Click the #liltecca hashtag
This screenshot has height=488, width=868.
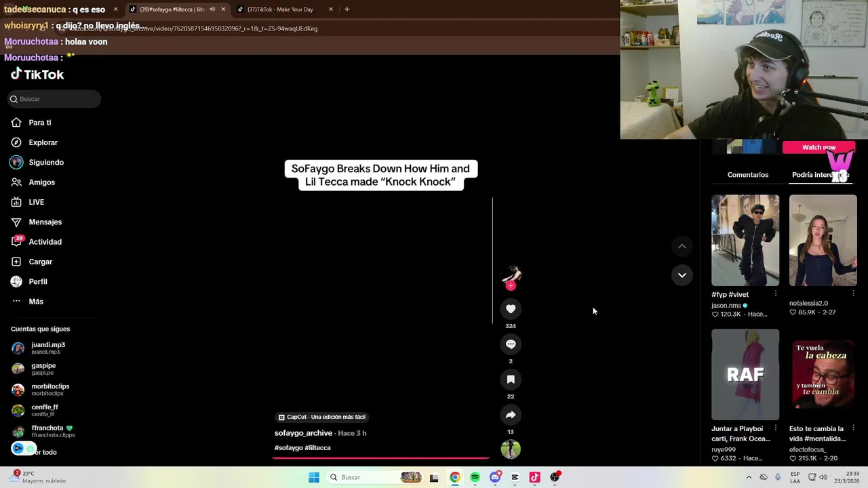[317, 448]
